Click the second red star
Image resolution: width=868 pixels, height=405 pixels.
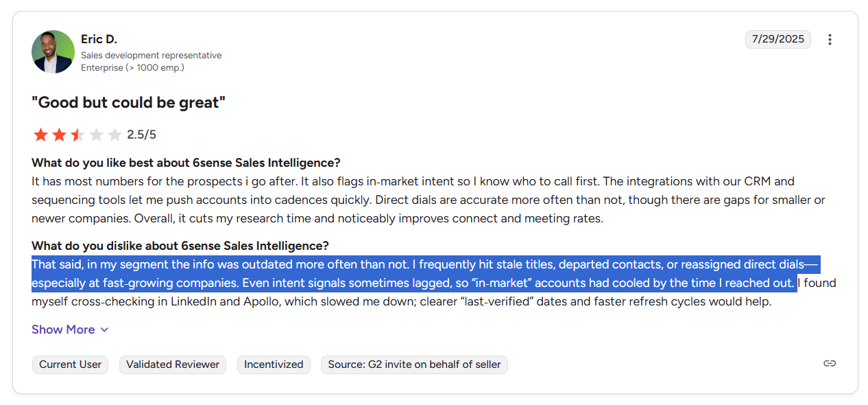pos(59,135)
